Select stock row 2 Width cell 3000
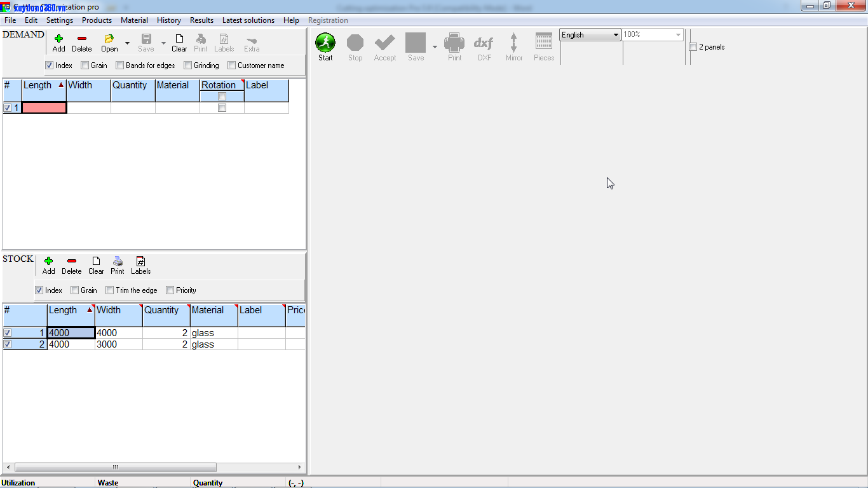The image size is (868, 488). (x=119, y=344)
